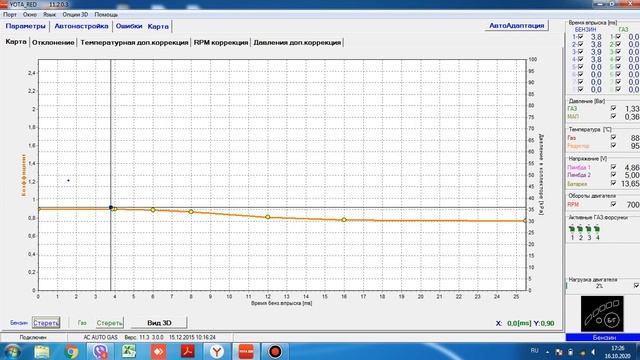Open the Помощь menu
The width and height of the screenshot is (640, 360).
[106, 14]
